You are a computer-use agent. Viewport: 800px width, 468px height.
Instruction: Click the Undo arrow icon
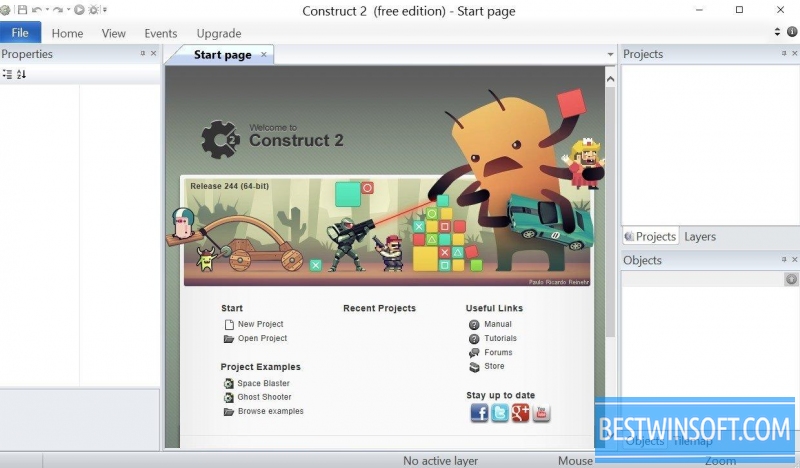[36, 10]
